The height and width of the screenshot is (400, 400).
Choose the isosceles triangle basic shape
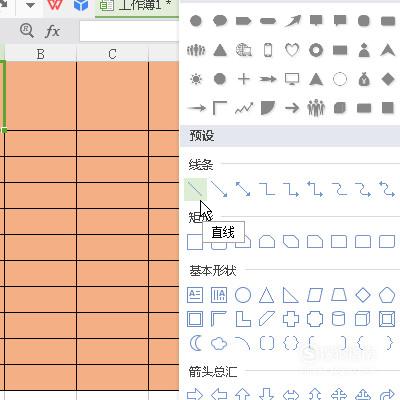pyautogui.click(x=267, y=295)
